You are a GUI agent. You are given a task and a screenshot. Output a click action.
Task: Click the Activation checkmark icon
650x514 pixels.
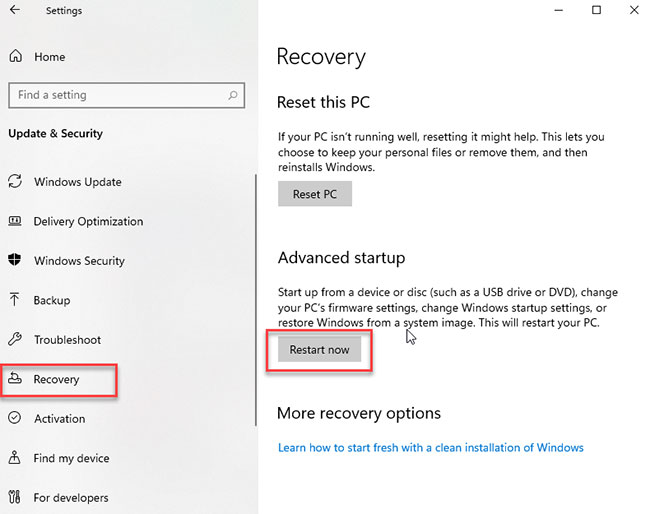coord(15,419)
